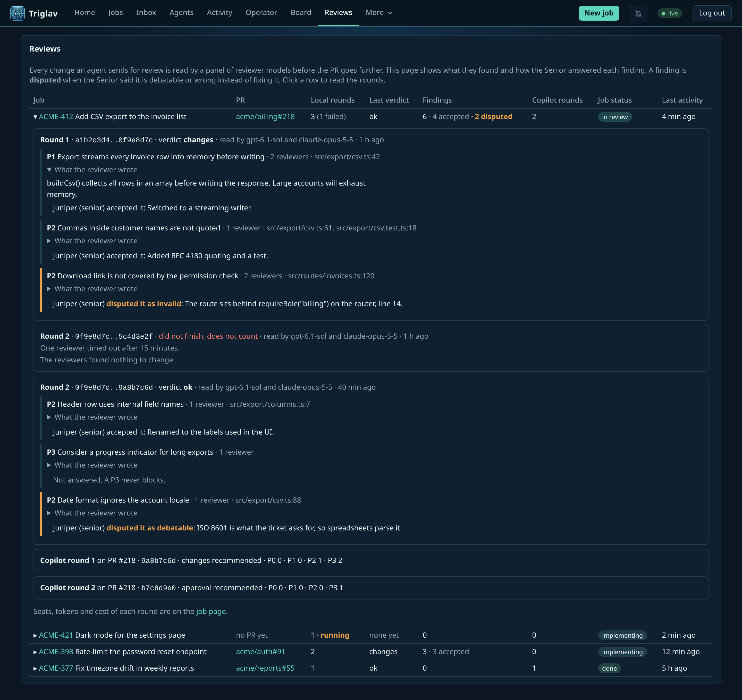
Task: Click the '2 disputed' findings text
Action: point(493,117)
